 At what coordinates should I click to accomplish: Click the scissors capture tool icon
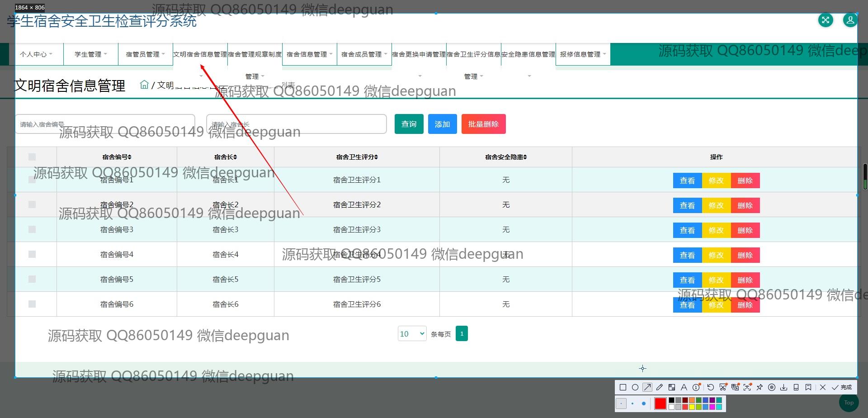[723, 387]
